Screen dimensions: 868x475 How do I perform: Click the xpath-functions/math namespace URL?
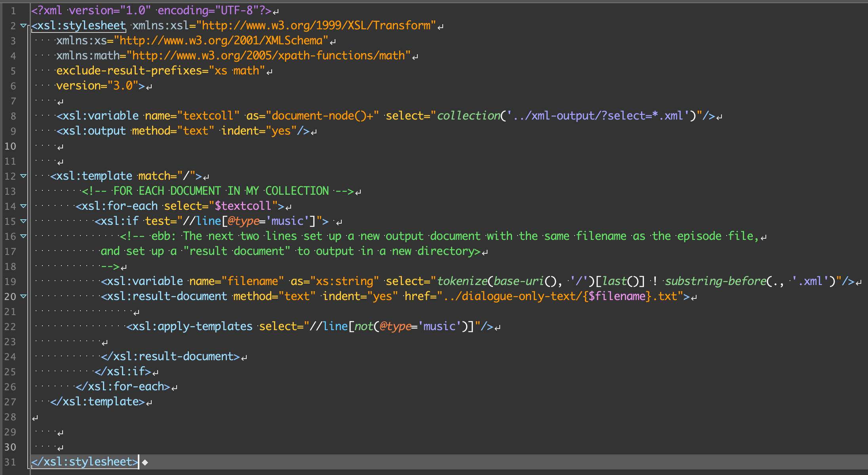tap(268, 56)
